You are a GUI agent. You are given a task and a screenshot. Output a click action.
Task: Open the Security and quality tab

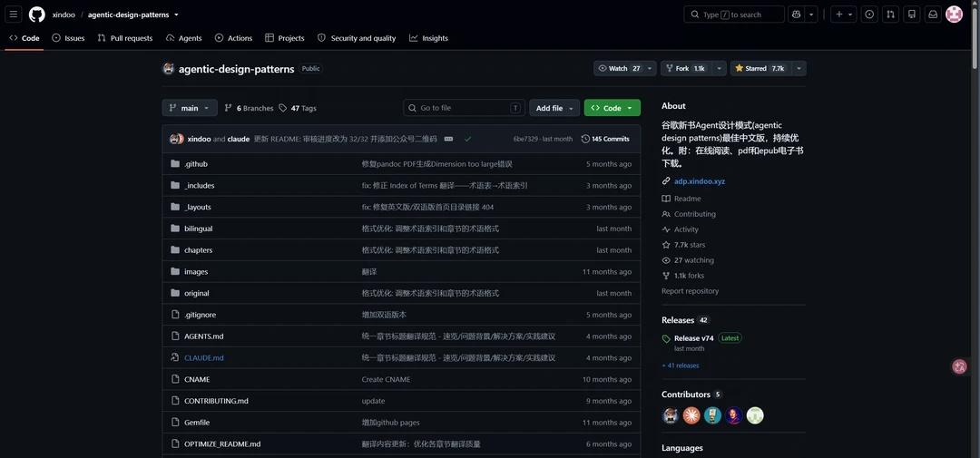357,38
